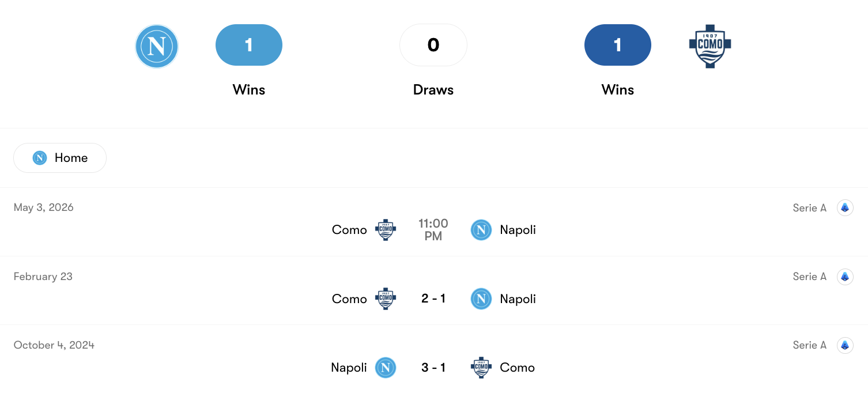Select the Como crest in the October 4 result

click(481, 368)
